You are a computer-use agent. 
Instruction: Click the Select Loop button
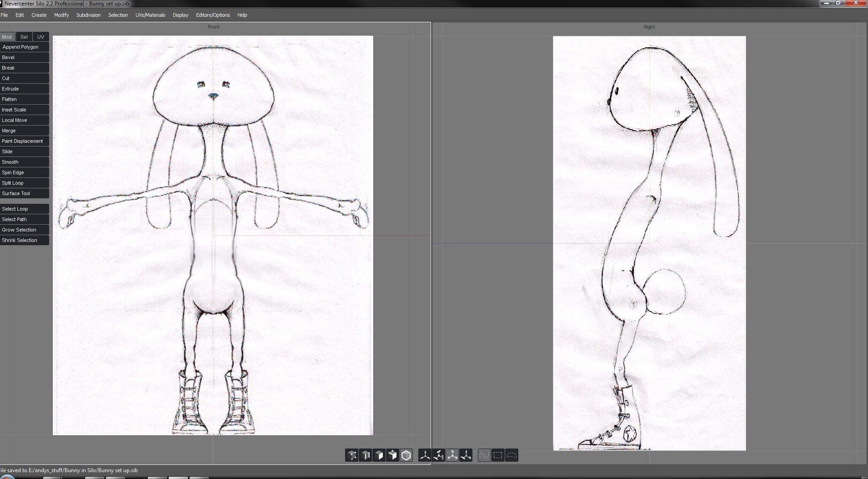click(x=25, y=209)
